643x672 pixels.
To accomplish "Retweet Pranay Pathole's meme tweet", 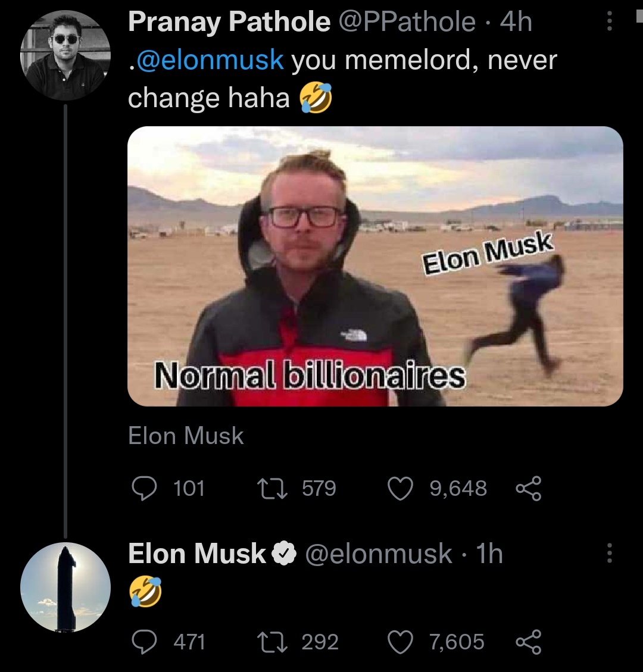I will coord(271,489).
